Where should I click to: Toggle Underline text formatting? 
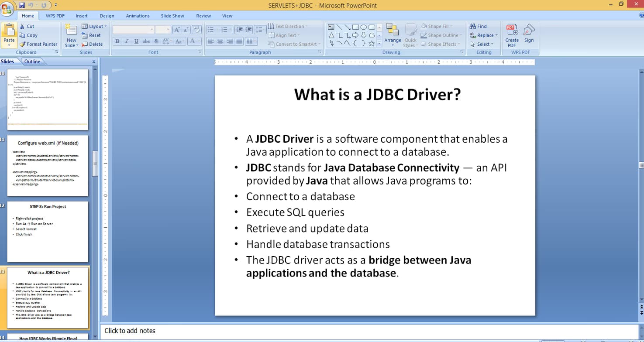pos(136,41)
